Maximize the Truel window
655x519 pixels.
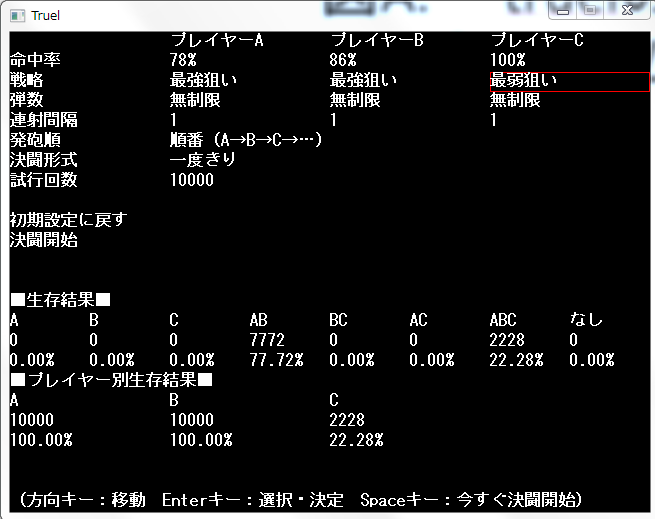click(x=590, y=10)
